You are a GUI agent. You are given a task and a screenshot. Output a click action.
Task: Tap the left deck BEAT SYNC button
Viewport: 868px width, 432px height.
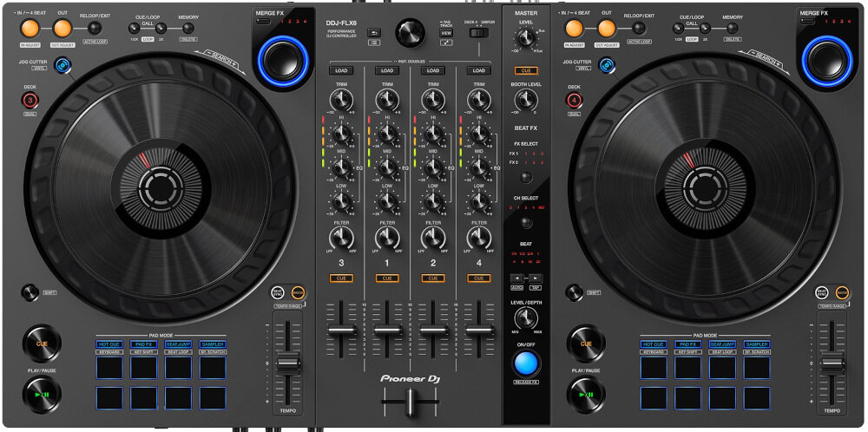279,292
